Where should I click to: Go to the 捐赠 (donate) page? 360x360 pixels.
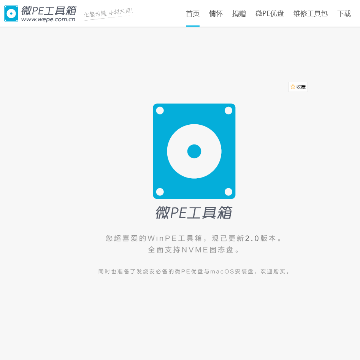tap(239, 14)
